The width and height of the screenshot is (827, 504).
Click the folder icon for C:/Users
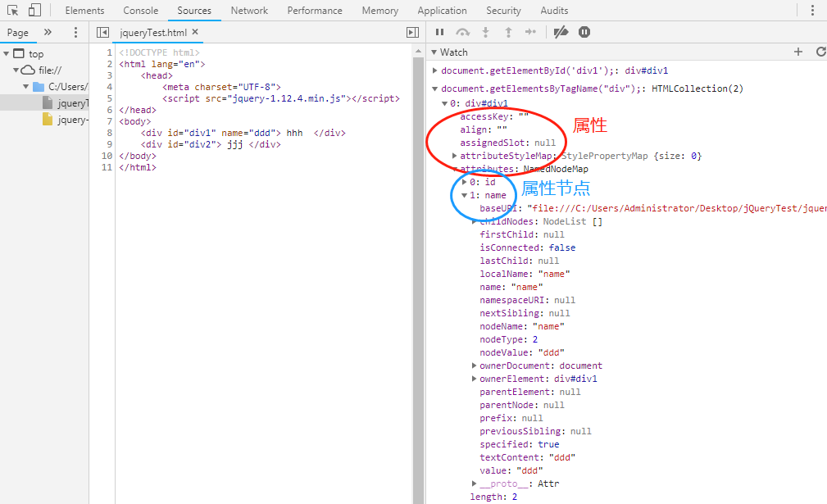click(x=39, y=87)
